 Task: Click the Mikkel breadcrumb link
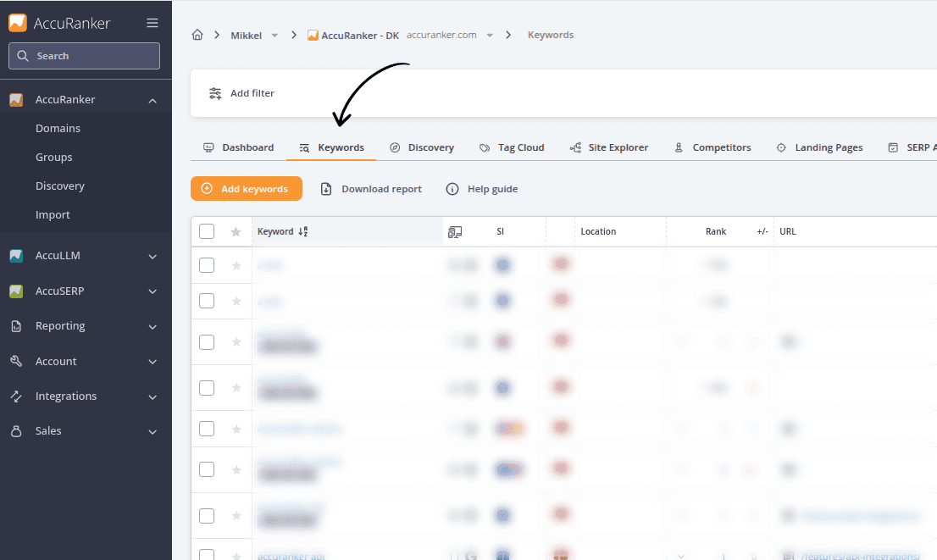247,36
